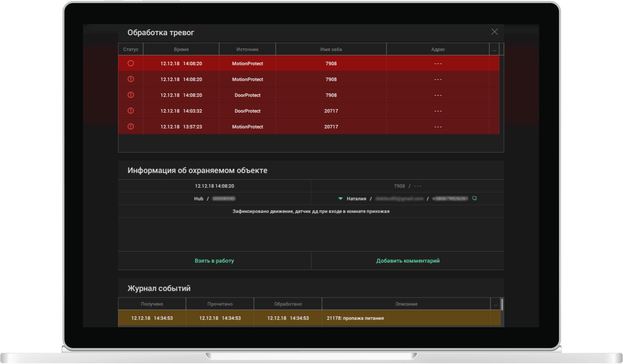Click the event journal scrollbar thumb
This screenshot has width=623, height=364.
pos(502,304)
